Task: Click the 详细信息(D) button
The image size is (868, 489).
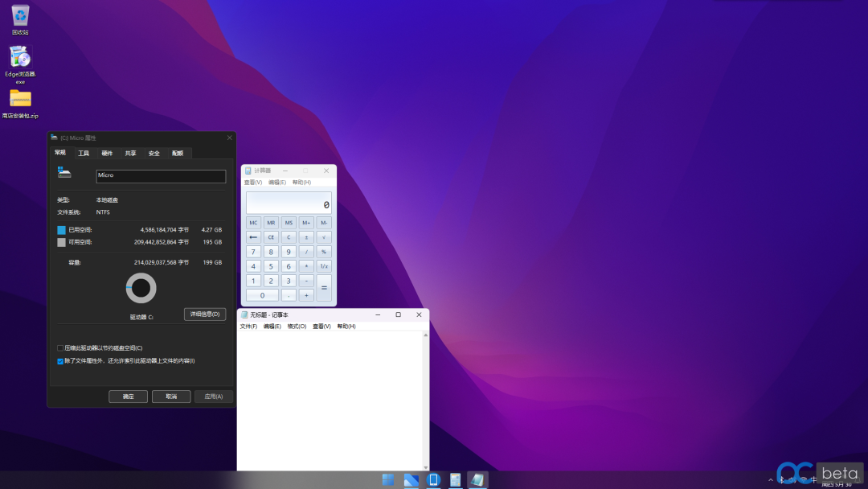Action: click(x=205, y=314)
